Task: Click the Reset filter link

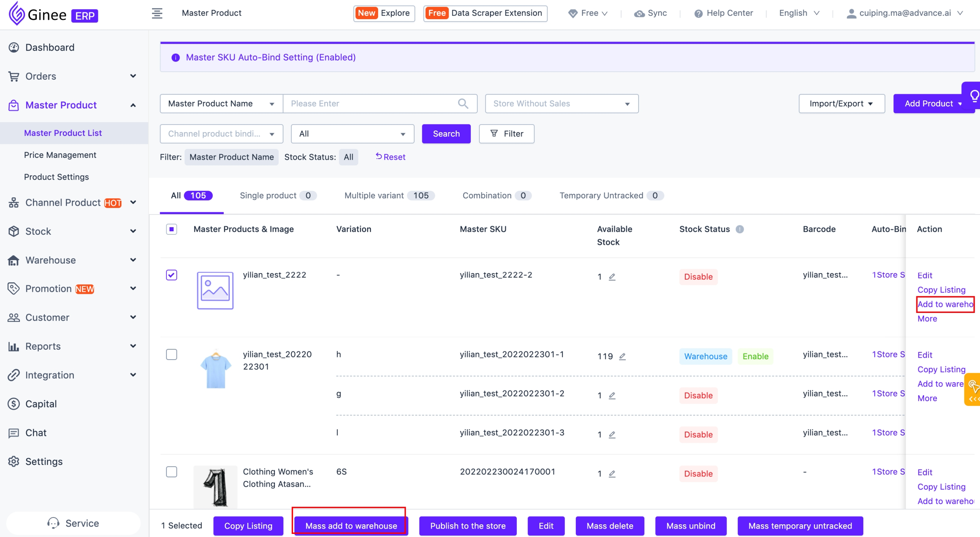Action: (x=390, y=157)
